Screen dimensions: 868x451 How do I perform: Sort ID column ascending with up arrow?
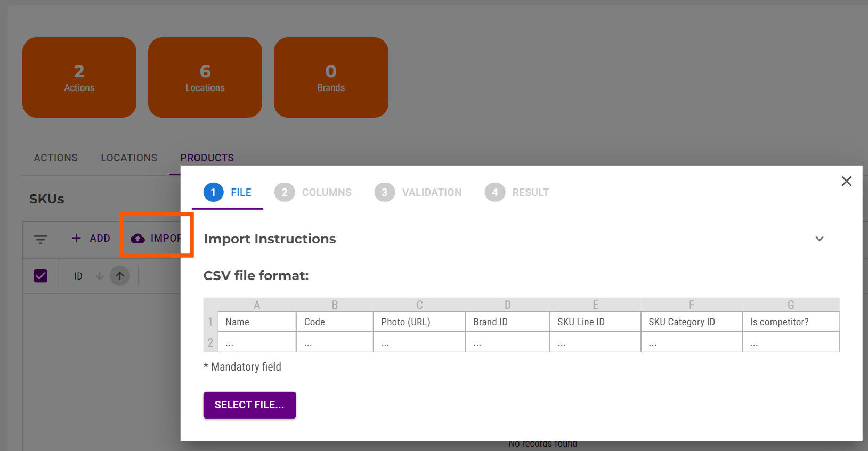click(x=120, y=276)
